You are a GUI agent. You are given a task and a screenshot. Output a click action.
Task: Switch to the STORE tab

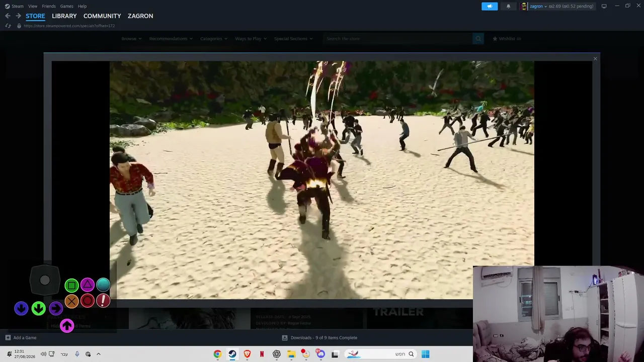pyautogui.click(x=35, y=16)
